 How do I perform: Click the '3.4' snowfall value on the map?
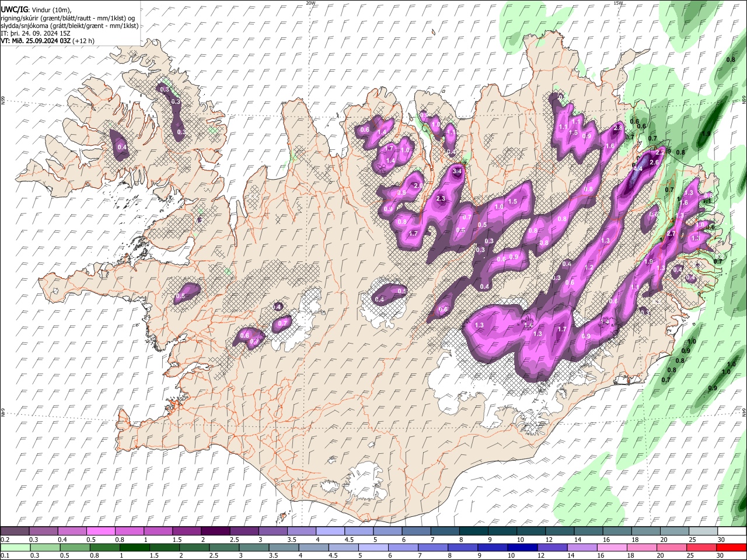pyautogui.click(x=458, y=171)
